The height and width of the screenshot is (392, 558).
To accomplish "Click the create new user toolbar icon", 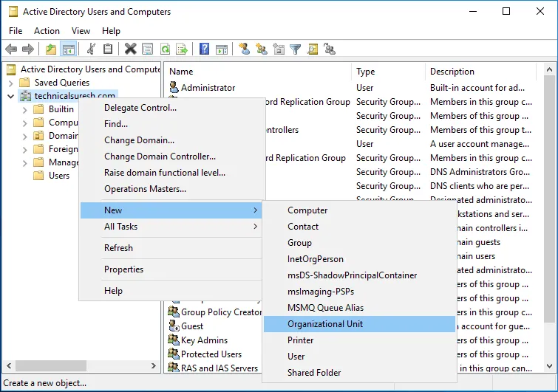I will click(x=244, y=49).
